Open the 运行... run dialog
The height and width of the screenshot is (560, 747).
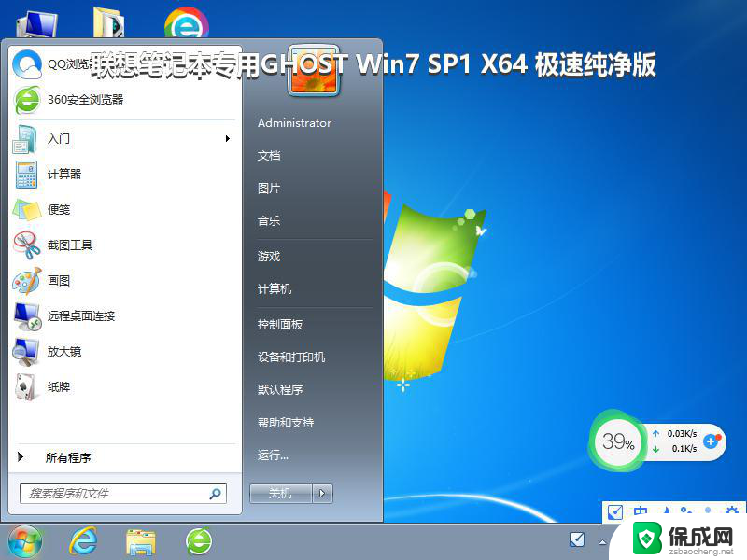(273, 455)
